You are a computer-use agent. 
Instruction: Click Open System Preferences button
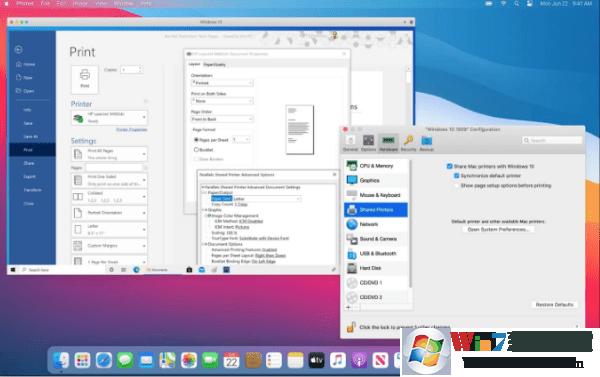click(498, 229)
